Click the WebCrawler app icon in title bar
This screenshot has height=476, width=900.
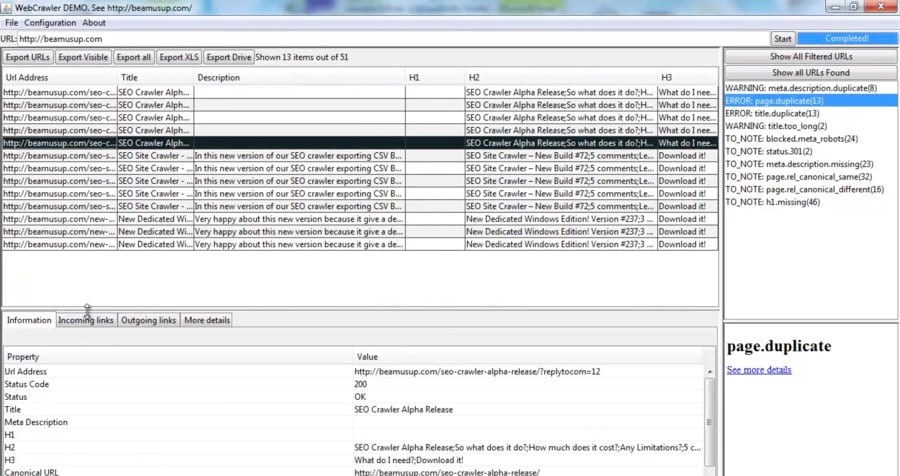point(7,7)
